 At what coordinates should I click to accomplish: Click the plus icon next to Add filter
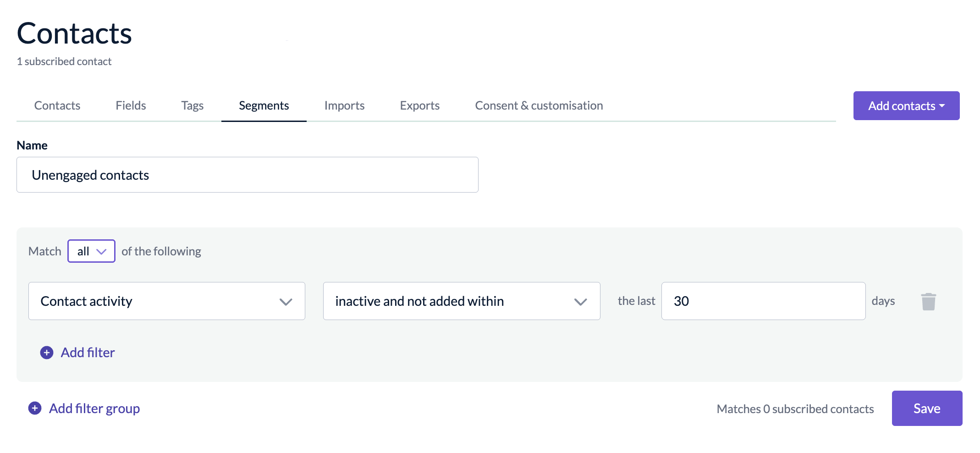coord(47,353)
